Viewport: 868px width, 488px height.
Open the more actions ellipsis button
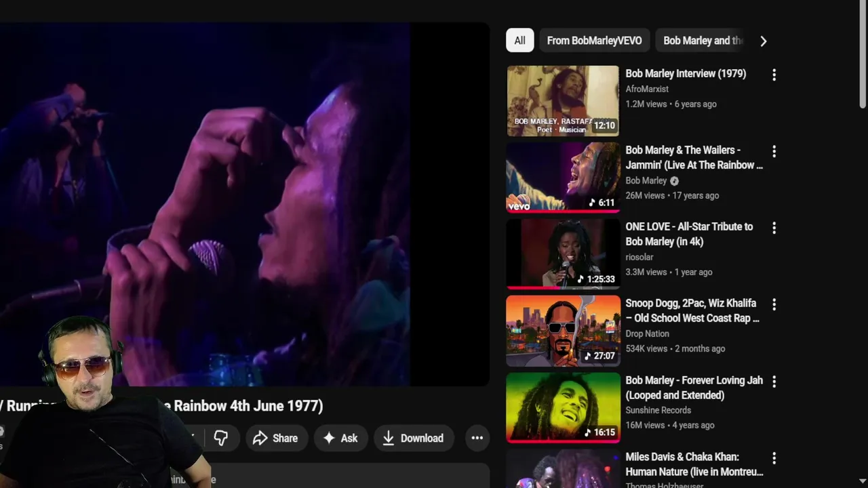pyautogui.click(x=477, y=438)
